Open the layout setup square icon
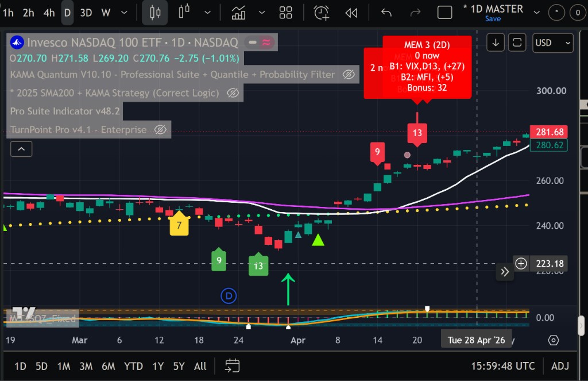 point(445,13)
